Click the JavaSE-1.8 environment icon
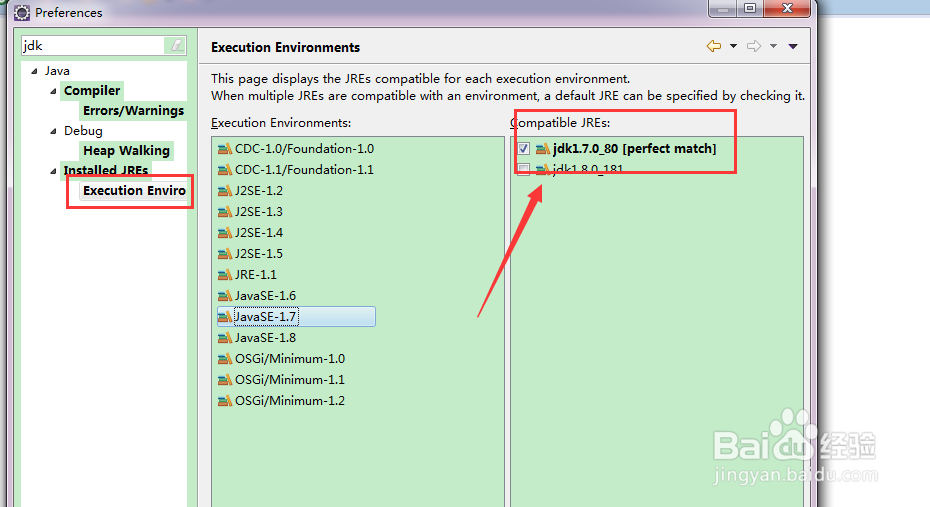The height and width of the screenshot is (507, 930). pos(225,338)
